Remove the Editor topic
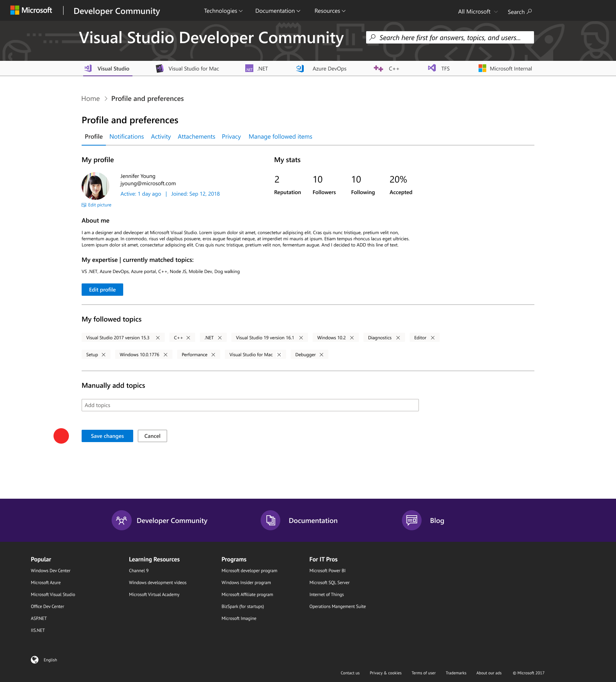The image size is (616, 682). [433, 338]
